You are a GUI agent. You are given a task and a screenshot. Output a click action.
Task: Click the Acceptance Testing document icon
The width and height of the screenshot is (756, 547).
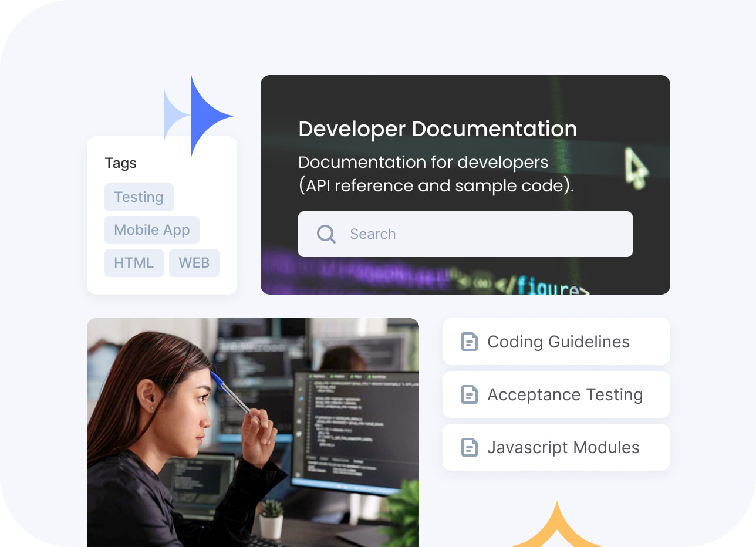470,394
